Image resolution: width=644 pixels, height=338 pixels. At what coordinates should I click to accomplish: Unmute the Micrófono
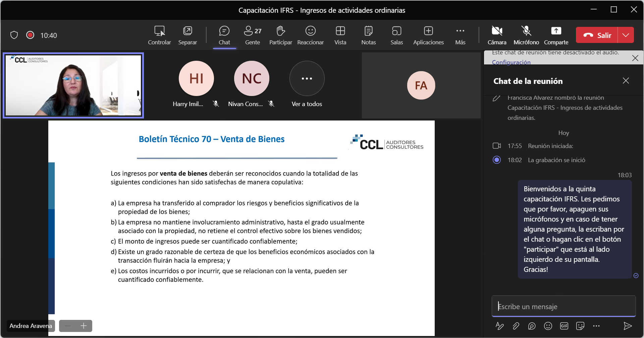click(526, 35)
